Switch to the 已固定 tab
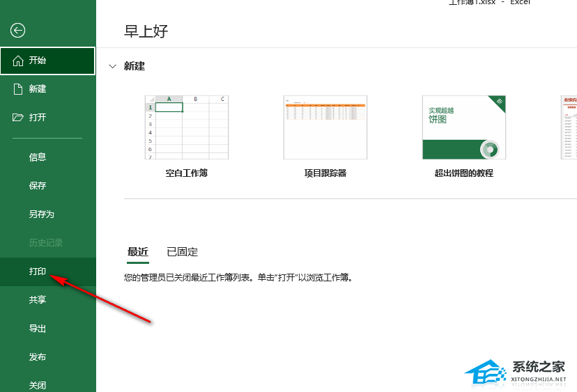Screen dimensions: 577x392 click(182, 252)
